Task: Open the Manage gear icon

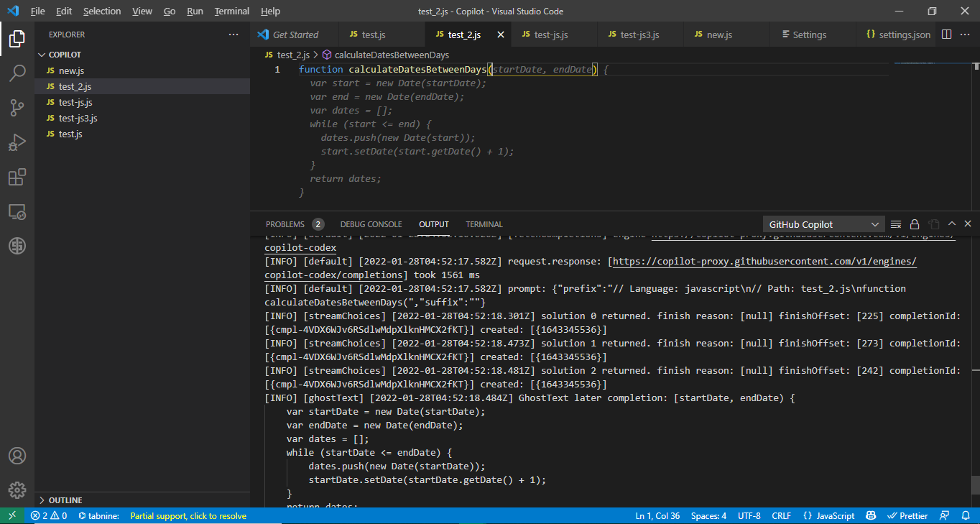Action: [17, 490]
